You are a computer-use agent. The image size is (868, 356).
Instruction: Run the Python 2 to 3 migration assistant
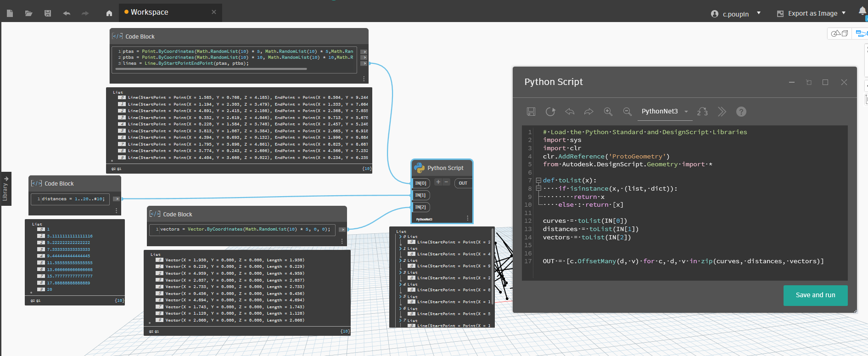point(702,112)
